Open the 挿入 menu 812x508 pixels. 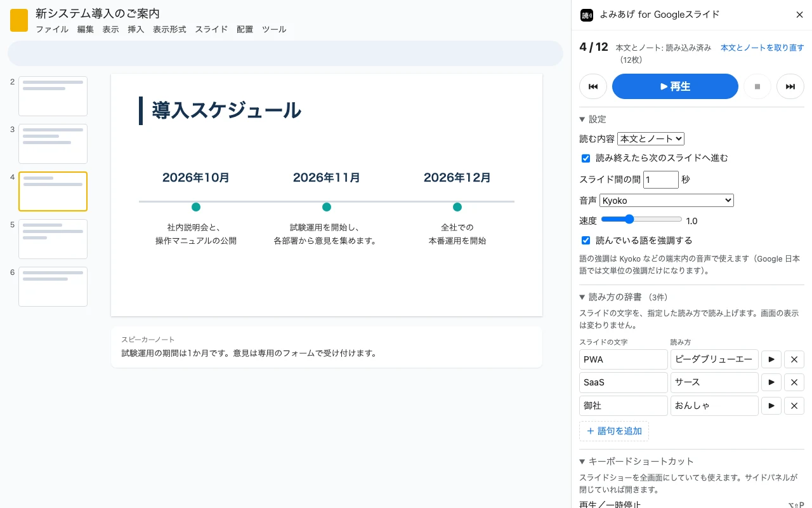coord(136,29)
